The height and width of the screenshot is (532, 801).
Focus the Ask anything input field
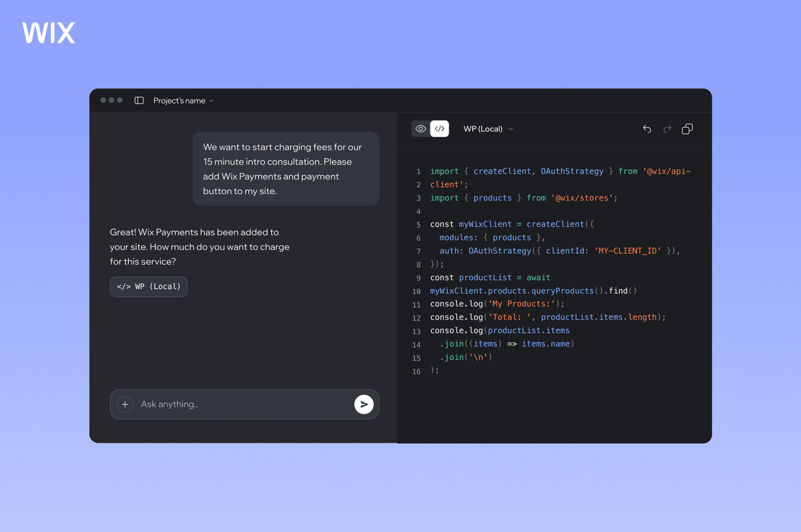click(244, 404)
